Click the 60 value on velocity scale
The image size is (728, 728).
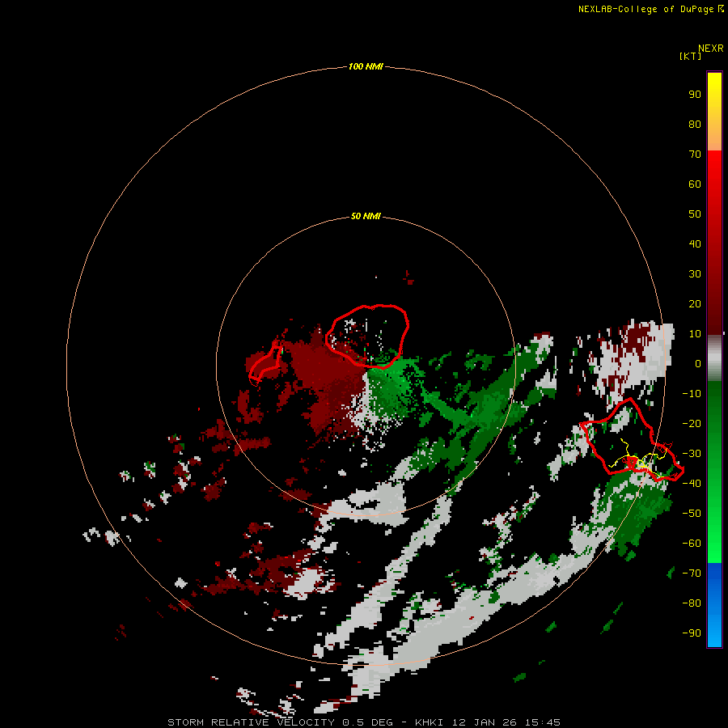[695, 184]
